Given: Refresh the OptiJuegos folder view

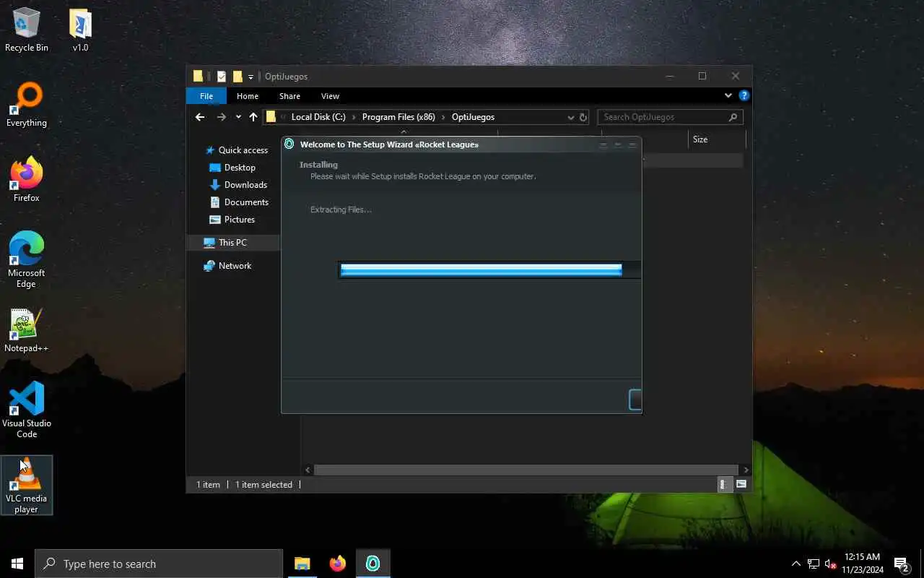Looking at the screenshot, I should click(583, 117).
